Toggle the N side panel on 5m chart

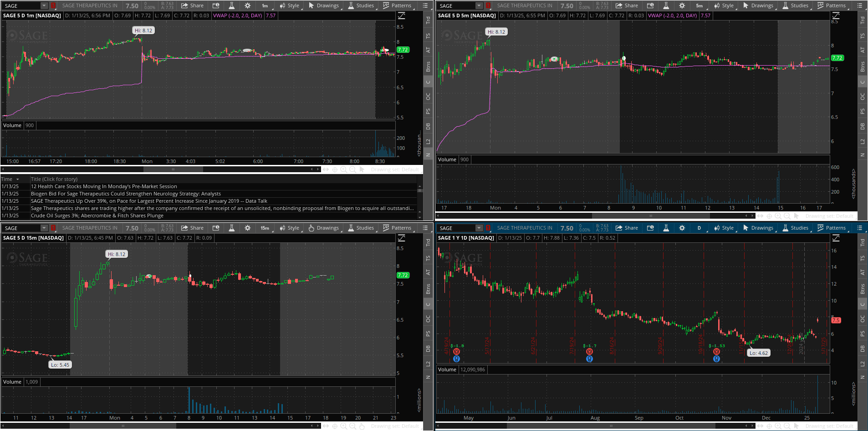[x=863, y=155]
